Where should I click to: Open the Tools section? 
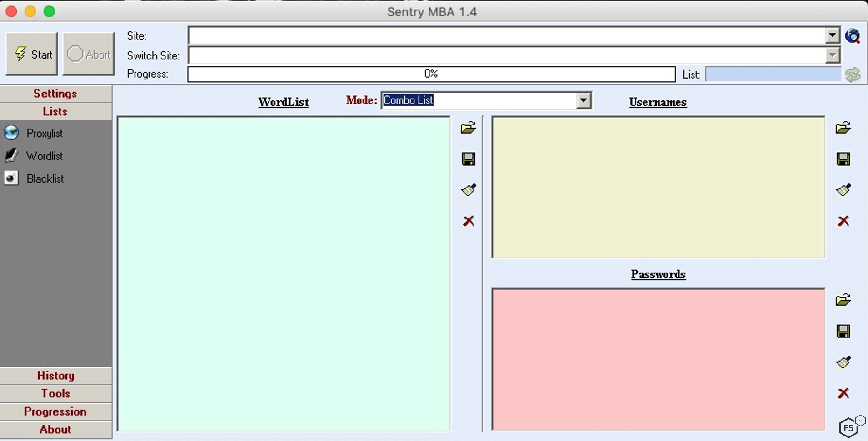(55, 393)
